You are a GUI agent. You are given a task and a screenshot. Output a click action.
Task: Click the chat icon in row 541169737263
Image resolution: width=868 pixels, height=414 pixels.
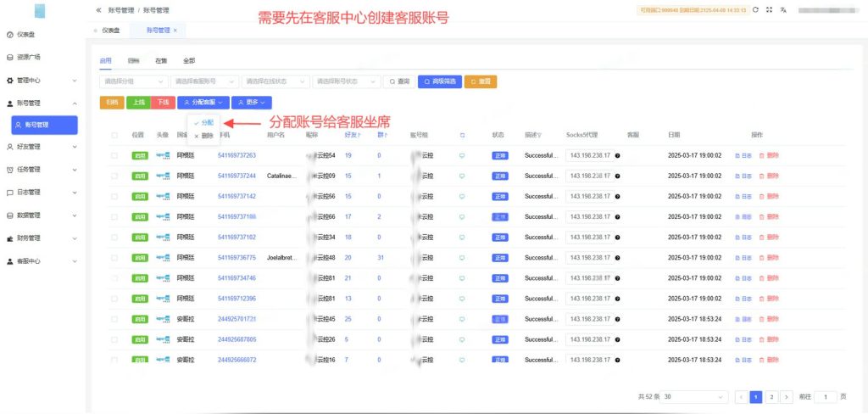(x=462, y=156)
